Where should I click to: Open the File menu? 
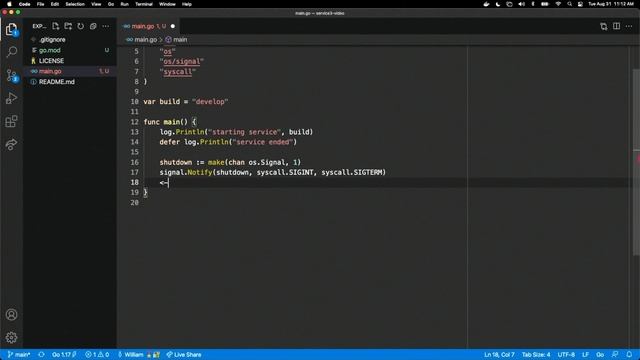click(x=40, y=4)
